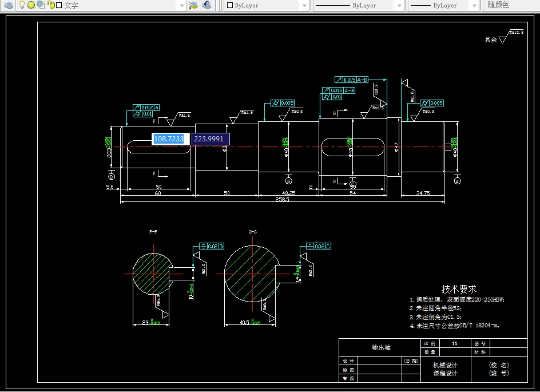Select the 5.8 dimension text
540x392 pixels.
click(109, 187)
